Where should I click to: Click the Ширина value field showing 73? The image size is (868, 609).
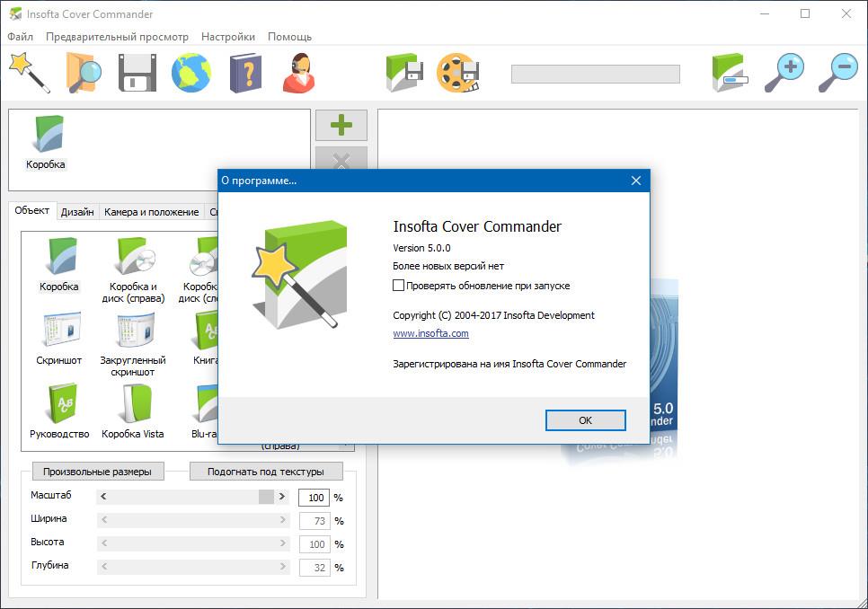314,521
